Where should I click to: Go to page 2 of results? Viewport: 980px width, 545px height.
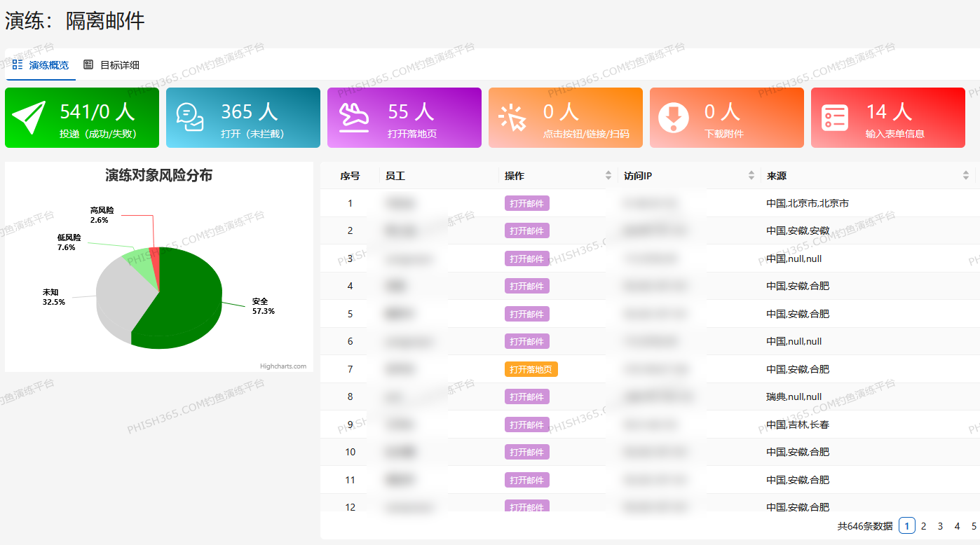point(924,526)
